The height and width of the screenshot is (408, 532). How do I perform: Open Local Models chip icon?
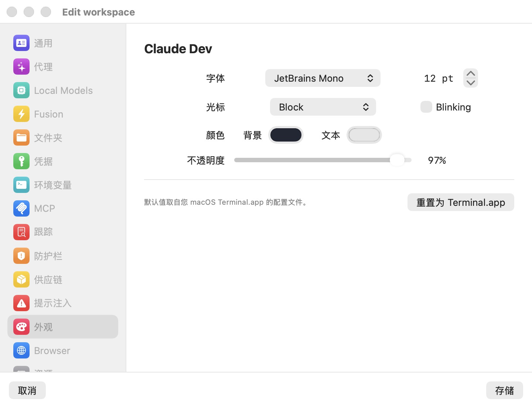tap(21, 91)
